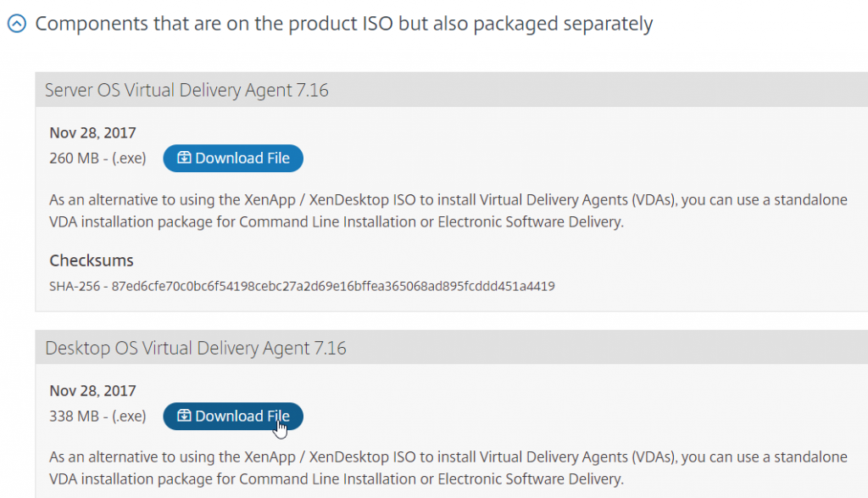
Task: Click the Nov 28, 2017 date under Server OS
Action: 93,132
